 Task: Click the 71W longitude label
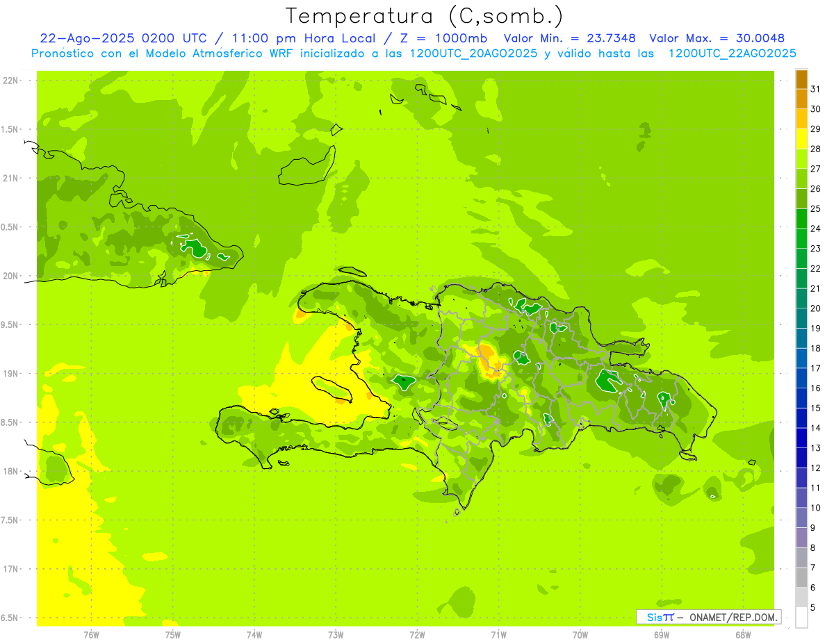[x=499, y=635]
